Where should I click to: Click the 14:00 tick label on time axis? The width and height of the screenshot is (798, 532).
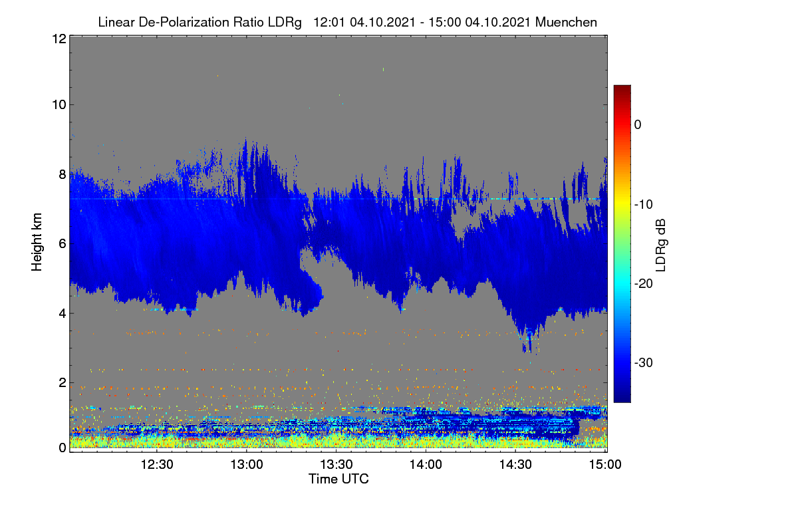[x=426, y=465]
